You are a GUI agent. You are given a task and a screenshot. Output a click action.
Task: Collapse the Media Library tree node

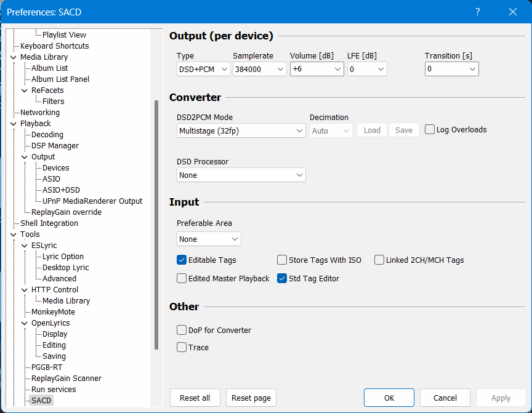click(x=14, y=57)
